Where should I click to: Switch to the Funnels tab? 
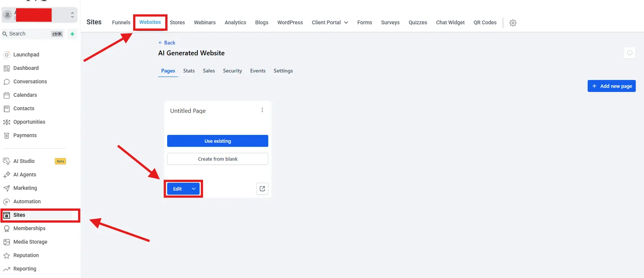pos(121,22)
